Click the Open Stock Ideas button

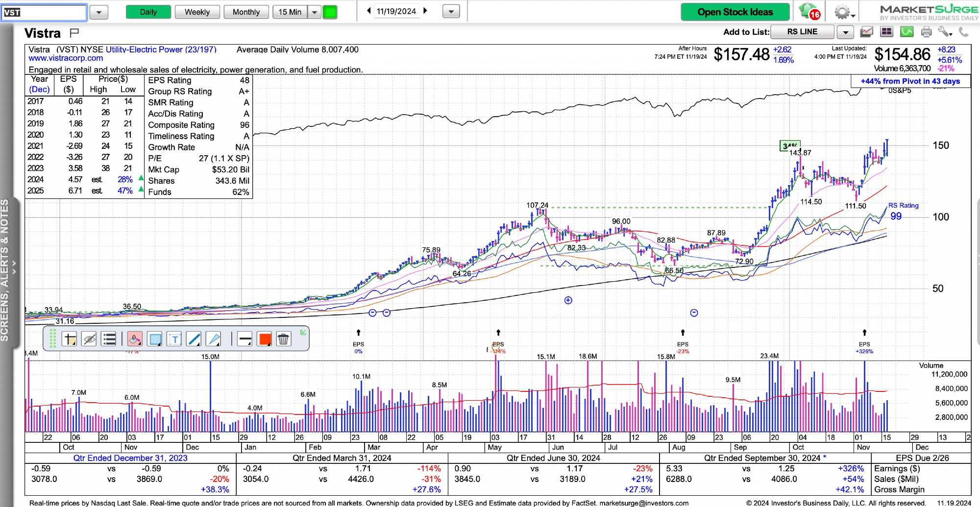point(735,12)
